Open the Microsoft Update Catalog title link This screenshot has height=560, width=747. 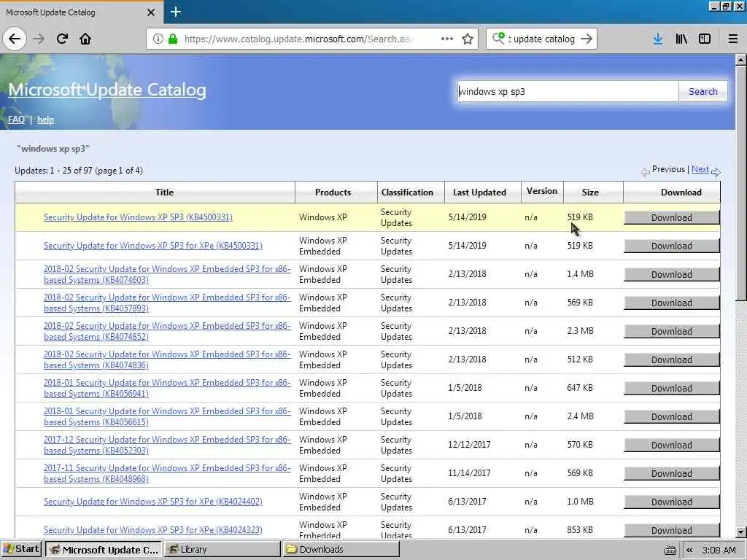tap(107, 90)
